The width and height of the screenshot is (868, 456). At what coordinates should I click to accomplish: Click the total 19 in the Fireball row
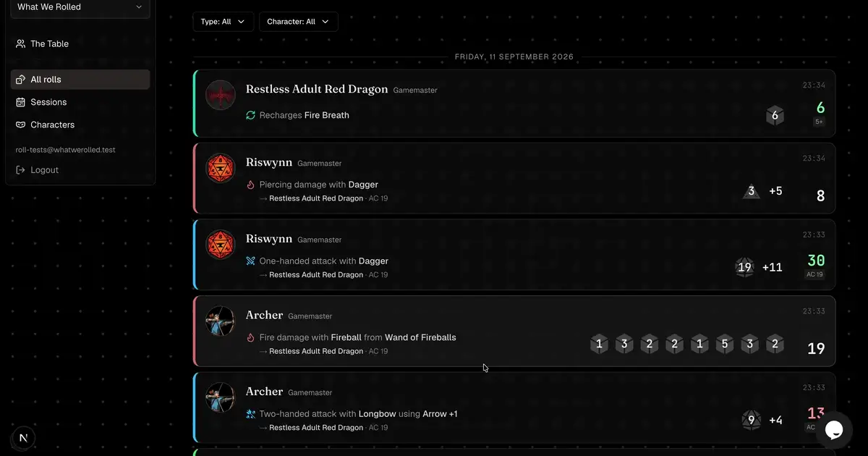(x=816, y=349)
